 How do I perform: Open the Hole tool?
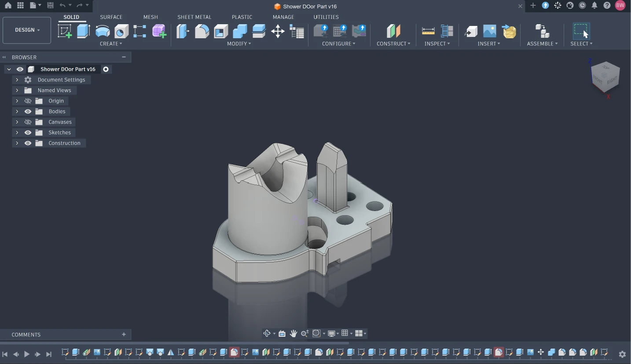coord(121,31)
